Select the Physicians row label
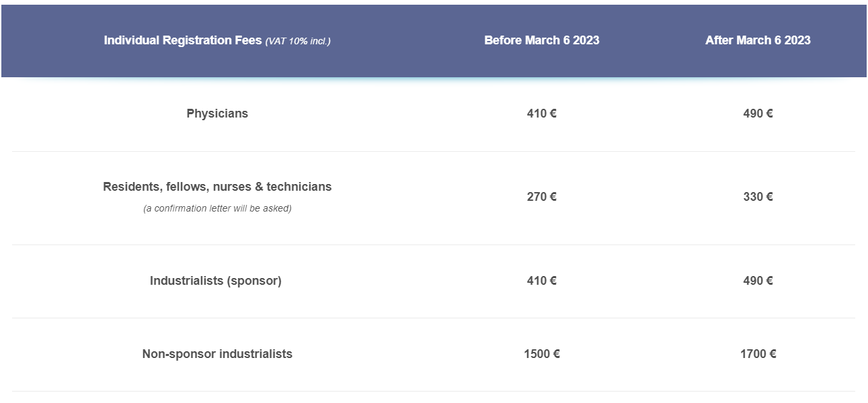Viewport: 868px width, 403px height. tap(217, 114)
